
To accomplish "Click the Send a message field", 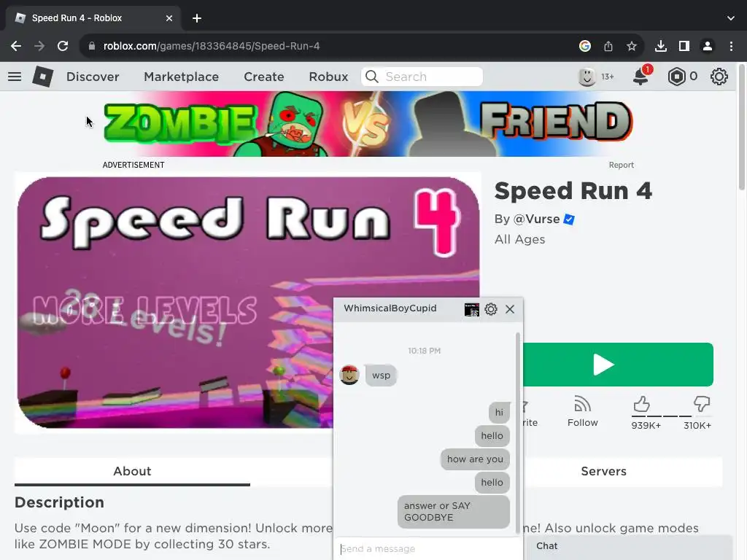I will click(x=427, y=548).
